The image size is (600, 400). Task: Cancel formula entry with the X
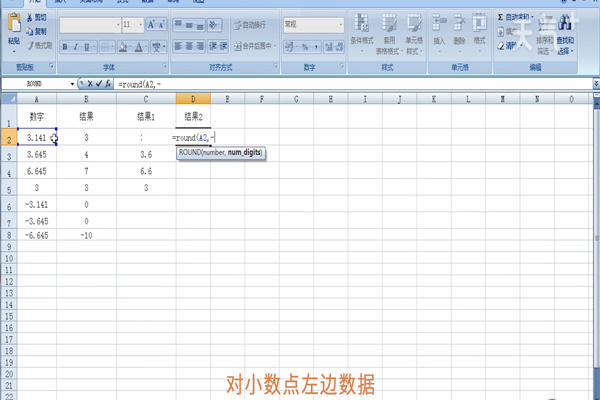(90, 83)
